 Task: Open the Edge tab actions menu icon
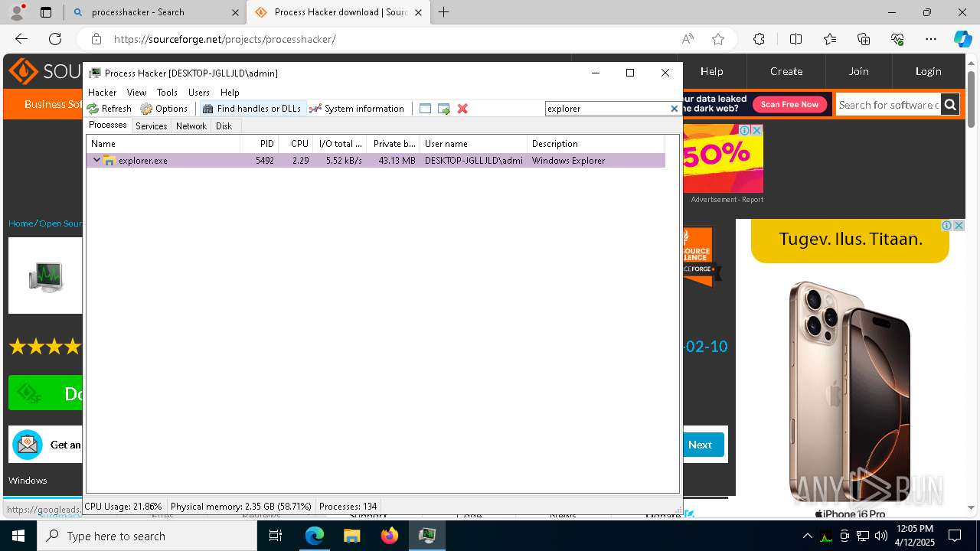[x=46, y=12]
